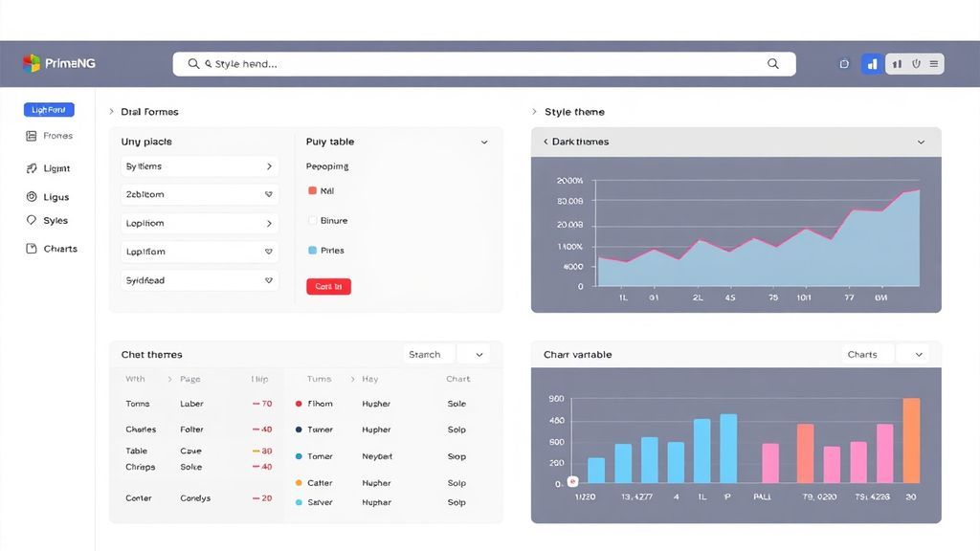Select the bar chart icon in the topbar
Image resolution: width=980 pixels, height=551 pixels.
pos(872,63)
